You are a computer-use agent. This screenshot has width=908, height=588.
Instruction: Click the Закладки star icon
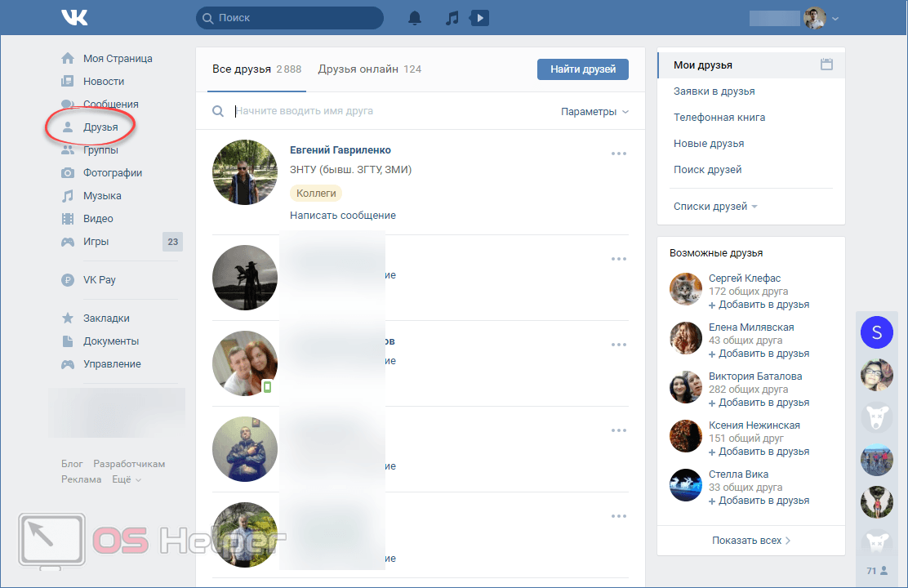click(68, 318)
